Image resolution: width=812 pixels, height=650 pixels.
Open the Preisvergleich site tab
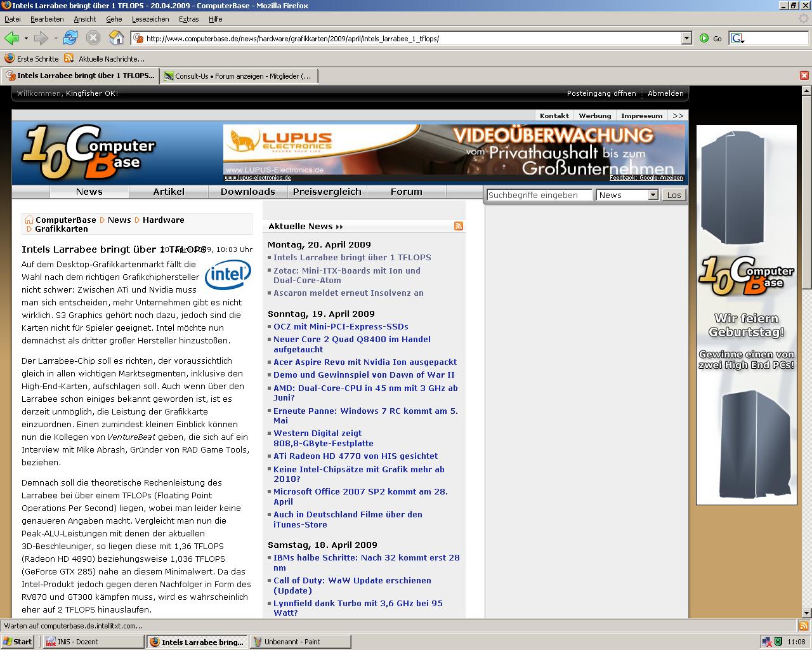(x=327, y=192)
